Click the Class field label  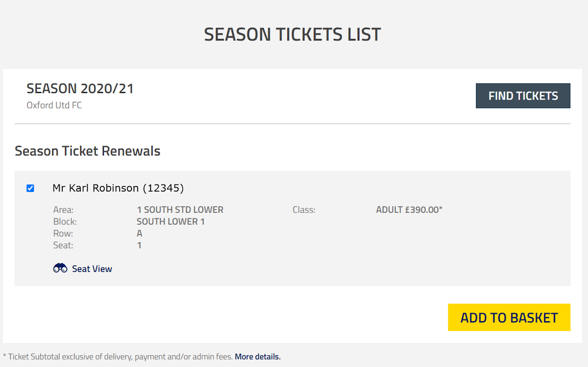304,210
